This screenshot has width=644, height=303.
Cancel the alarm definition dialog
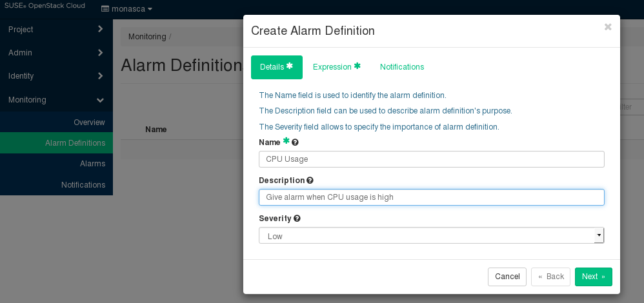pyautogui.click(x=507, y=277)
